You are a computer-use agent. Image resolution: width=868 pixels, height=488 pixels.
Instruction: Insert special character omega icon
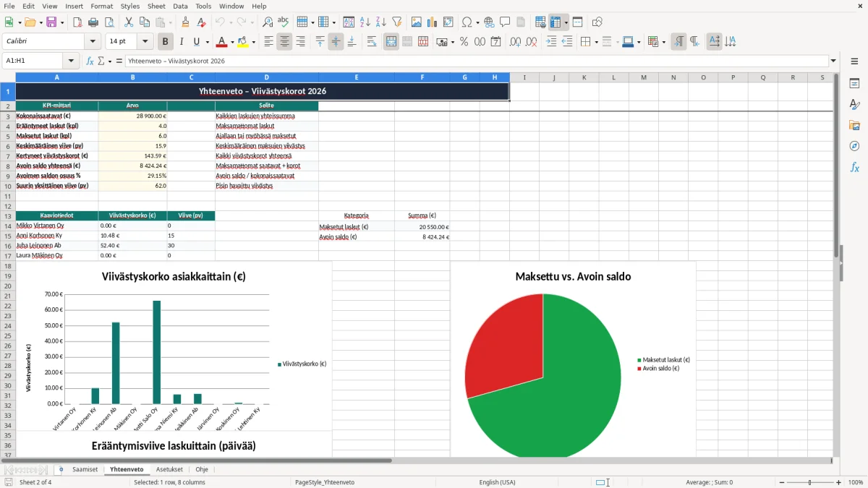click(467, 22)
